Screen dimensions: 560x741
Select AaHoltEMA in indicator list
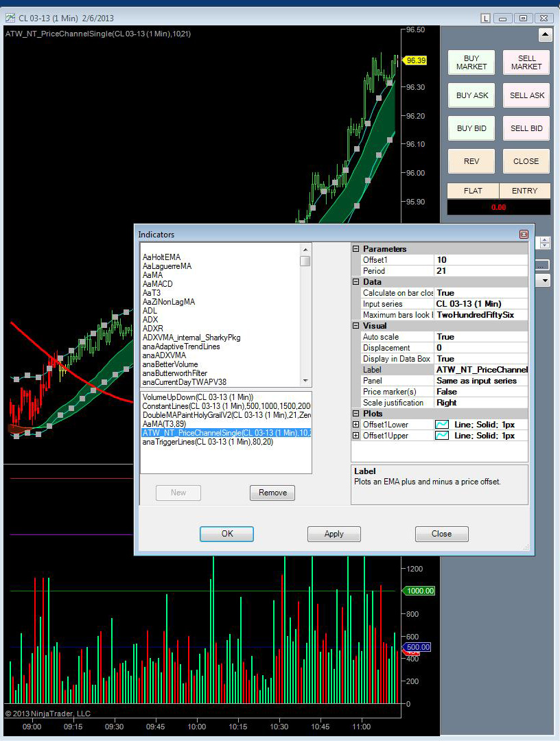pos(162,257)
